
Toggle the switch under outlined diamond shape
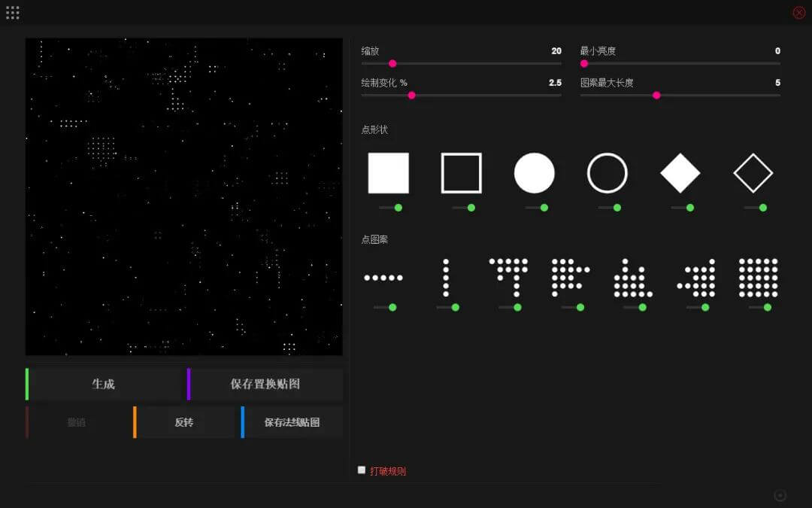click(756, 208)
